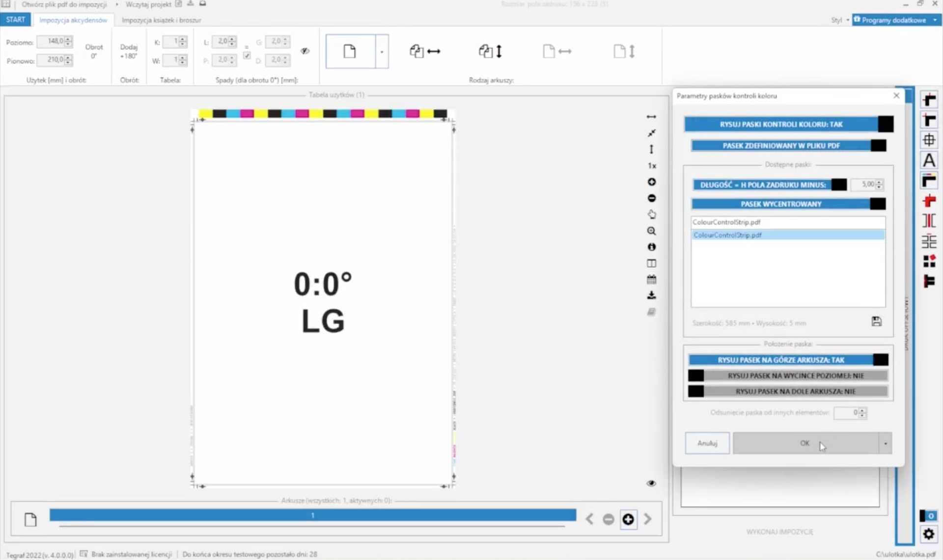
Task: Open the sheet type dropdown arrow
Action: click(382, 52)
